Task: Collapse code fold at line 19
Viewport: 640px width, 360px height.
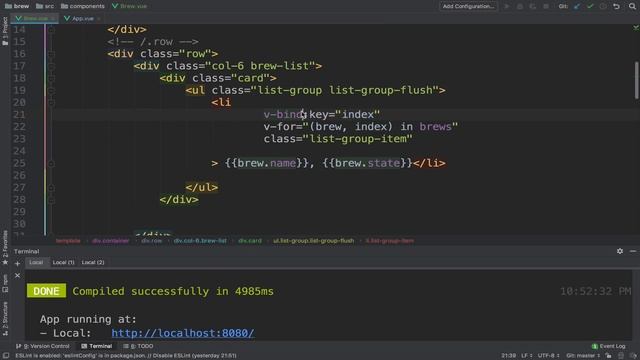Action: click(x=51, y=91)
